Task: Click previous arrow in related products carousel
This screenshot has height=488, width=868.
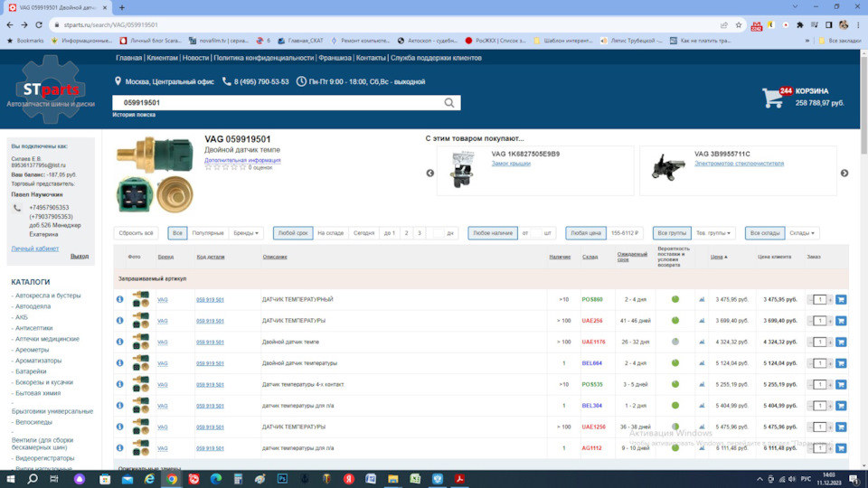Action: [430, 174]
